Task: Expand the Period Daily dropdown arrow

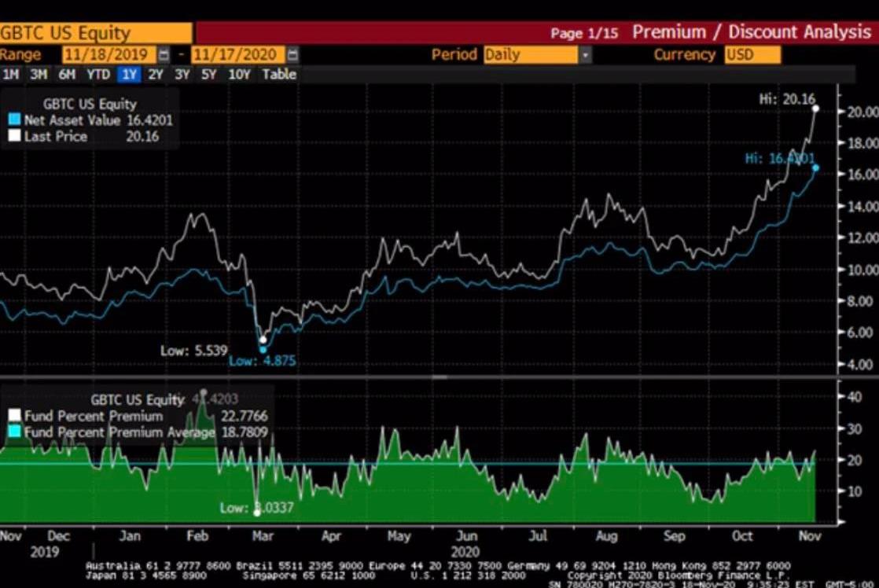Action: pos(585,55)
